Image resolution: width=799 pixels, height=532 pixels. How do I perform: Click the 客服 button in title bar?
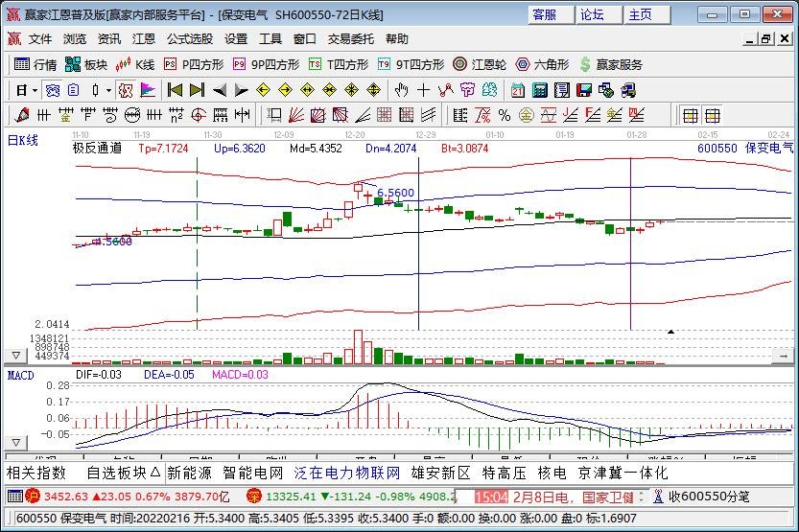click(551, 14)
